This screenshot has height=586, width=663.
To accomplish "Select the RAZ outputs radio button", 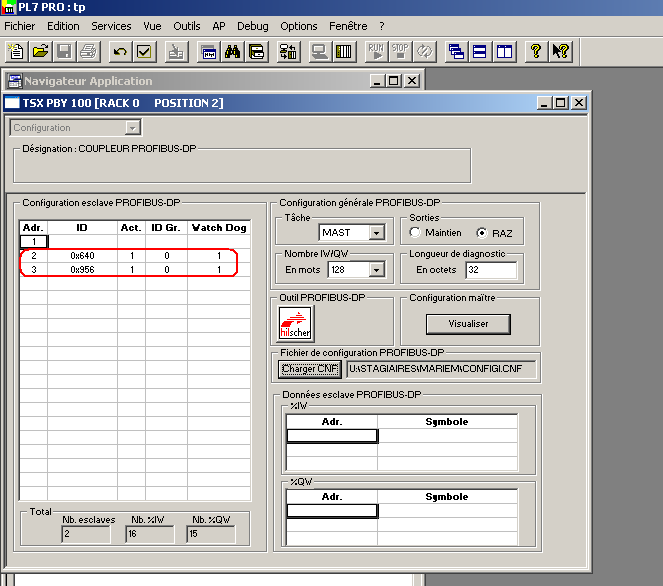I will 482,233.
